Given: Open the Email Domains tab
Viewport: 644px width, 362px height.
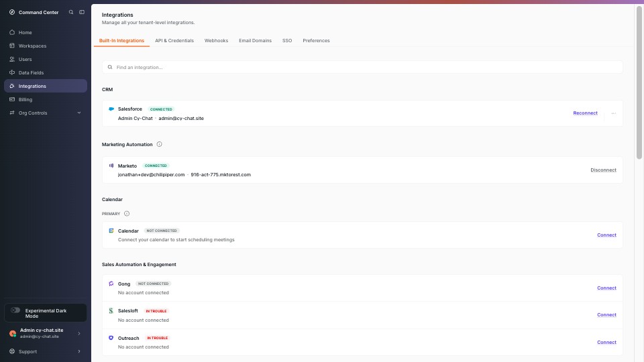Looking at the screenshot, I should pyautogui.click(x=255, y=41).
